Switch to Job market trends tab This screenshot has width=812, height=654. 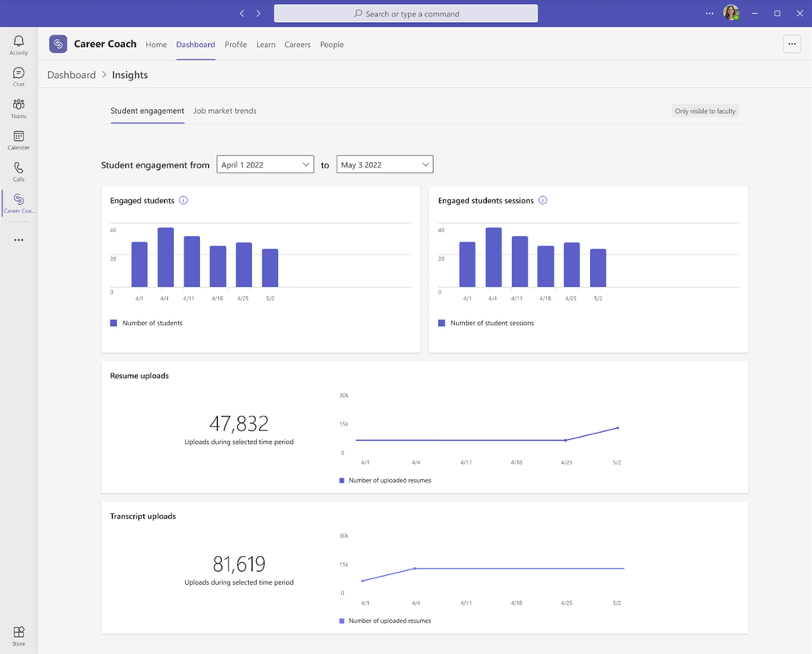(x=225, y=111)
